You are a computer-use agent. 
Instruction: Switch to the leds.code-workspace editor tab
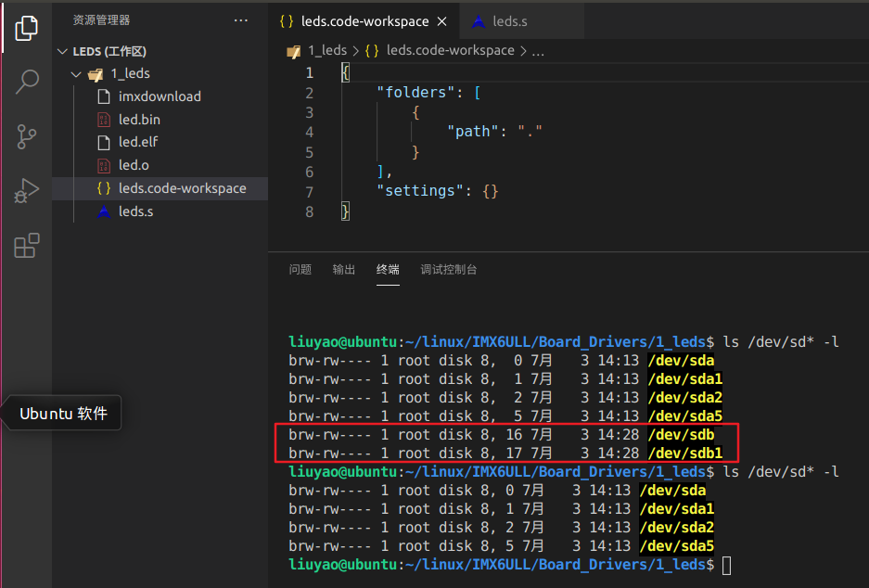[364, 21]
